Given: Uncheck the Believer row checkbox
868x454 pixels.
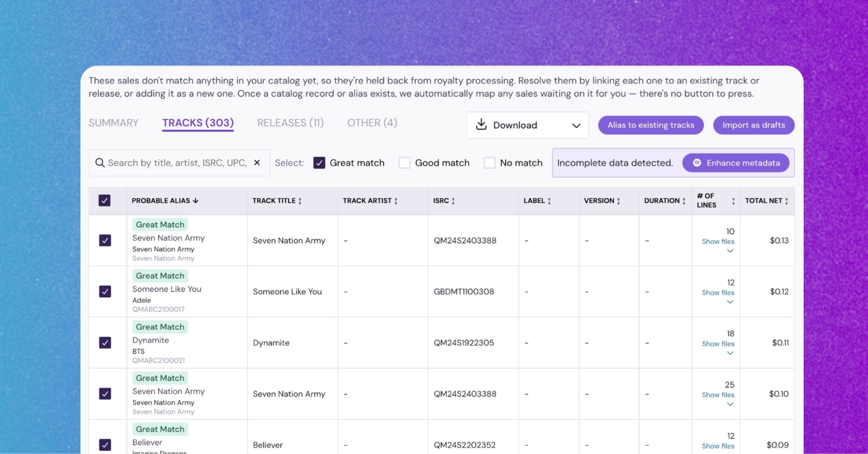Looking at the screenshot, I should 105,444.
